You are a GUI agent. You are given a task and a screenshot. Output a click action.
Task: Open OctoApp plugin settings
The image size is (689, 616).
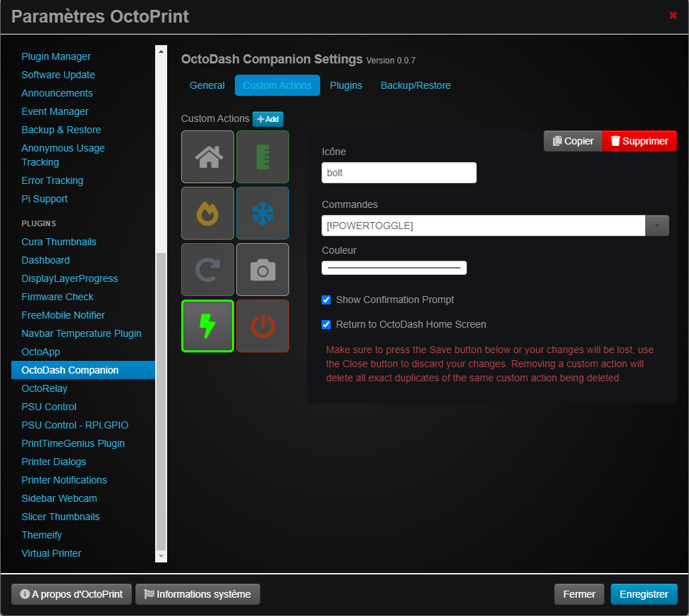coord(41,352)
